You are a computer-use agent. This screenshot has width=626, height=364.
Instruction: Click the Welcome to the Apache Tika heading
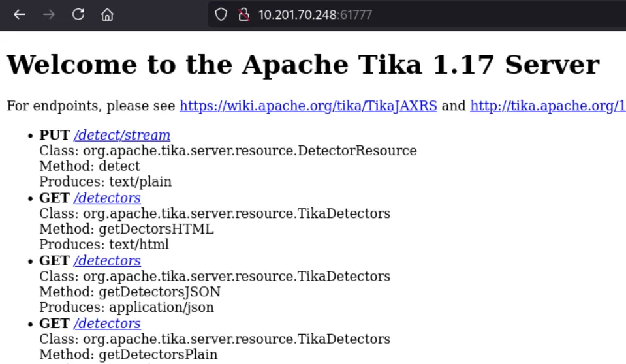(303, 65)
